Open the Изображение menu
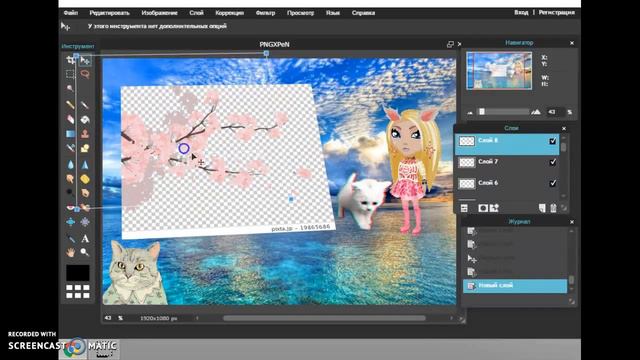Viewport: 640px width, 360px height. pos(159,13)
